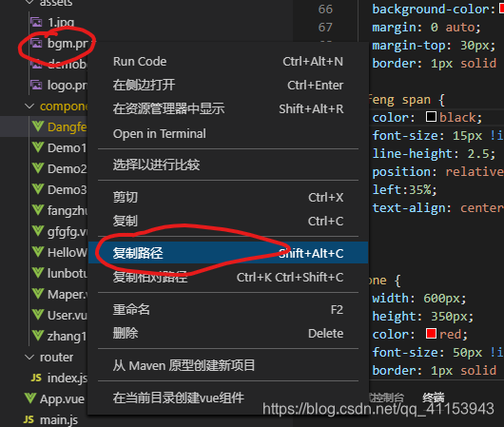Click the background-color swatch on line 66
504x427 pixels.
tap(501, 9)
